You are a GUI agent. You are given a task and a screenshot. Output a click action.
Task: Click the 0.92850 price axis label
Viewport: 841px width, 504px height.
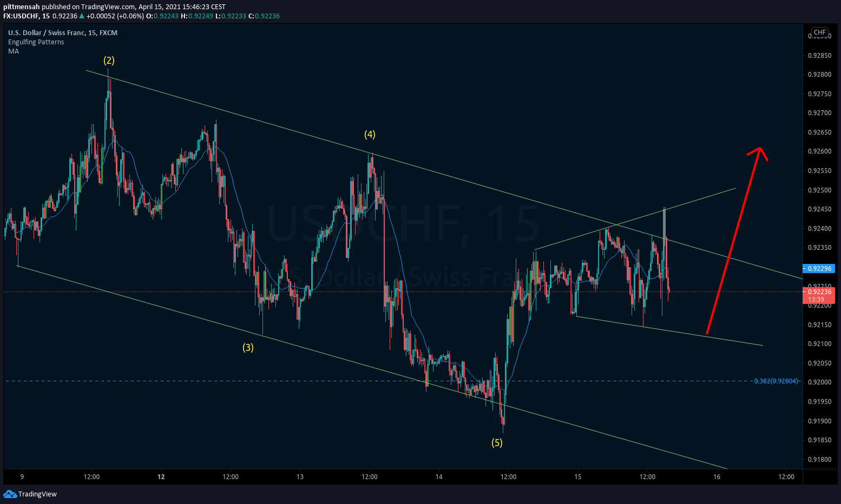click(819, 56)
